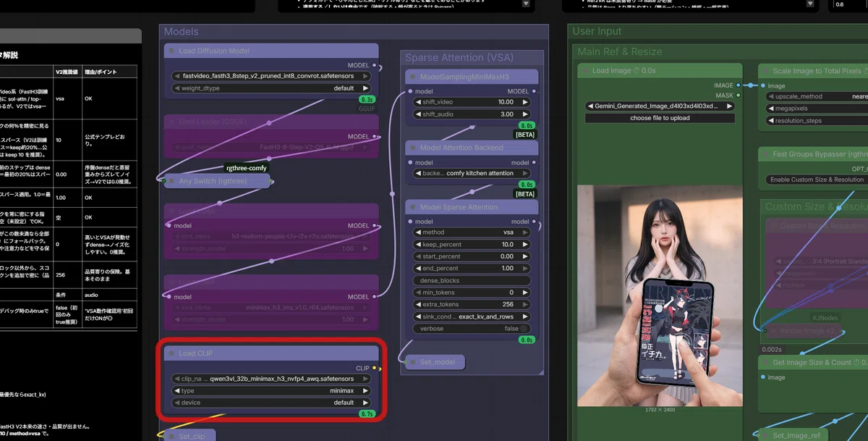
Task: Open the backend dropdown showing comfy kitchen attention
Action: tap(472, 173)
